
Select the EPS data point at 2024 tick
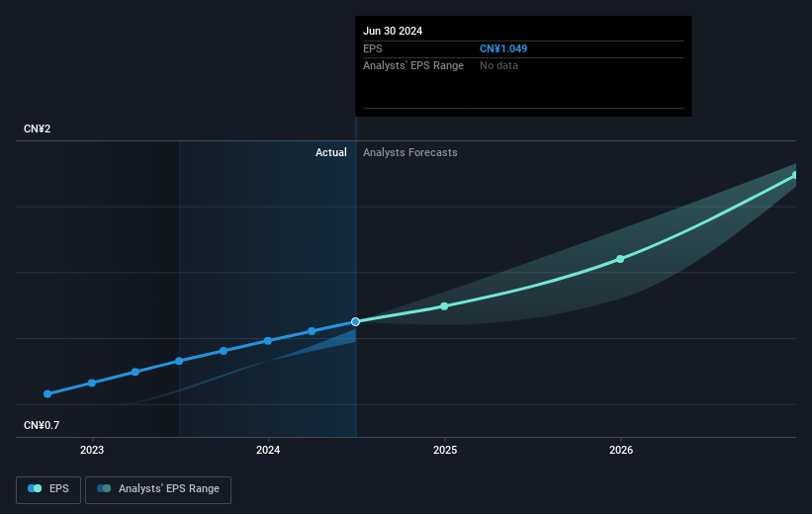click(x=268, y=341)
